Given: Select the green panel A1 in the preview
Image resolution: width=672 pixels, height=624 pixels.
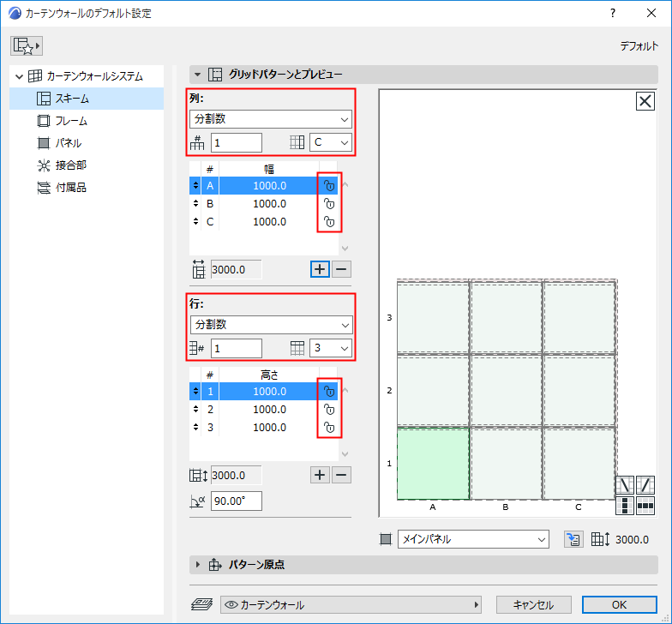Looking at the screenshot, I should (x=433, y=464).
